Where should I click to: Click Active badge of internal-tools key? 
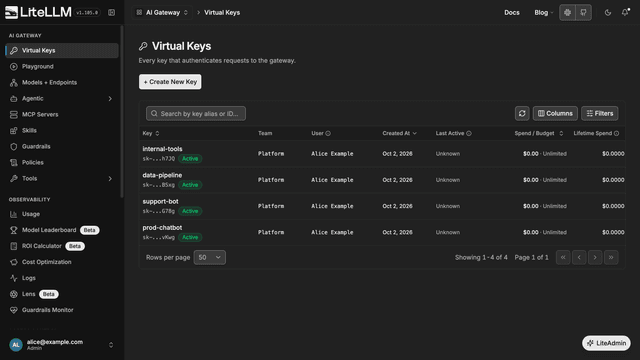(x=190, y=159)
